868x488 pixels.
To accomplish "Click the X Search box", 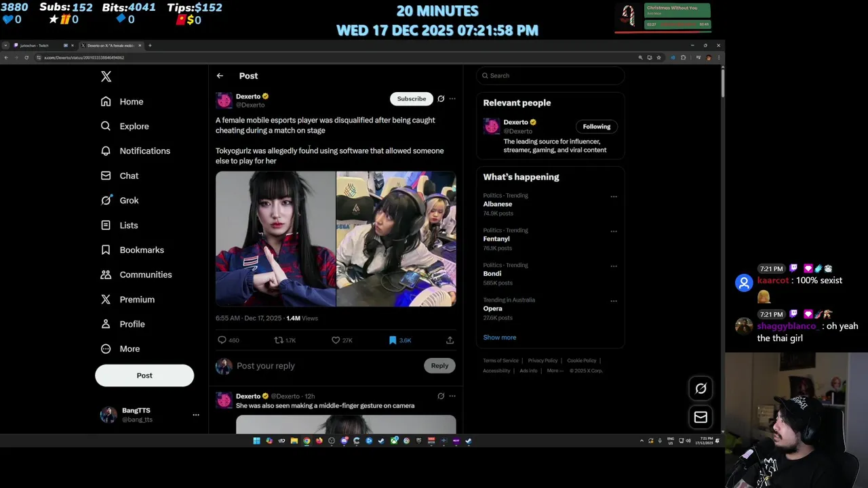I will tap(550, 76).
